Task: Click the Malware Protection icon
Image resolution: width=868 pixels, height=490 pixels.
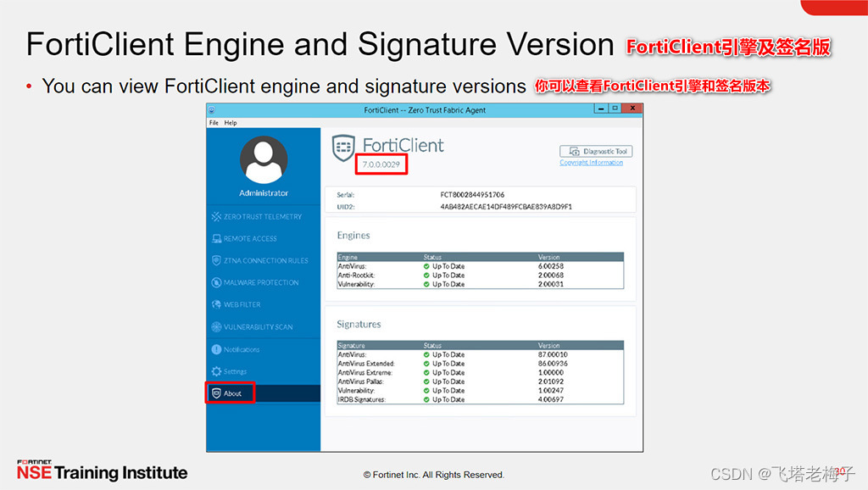Action: tap(216, 282)
